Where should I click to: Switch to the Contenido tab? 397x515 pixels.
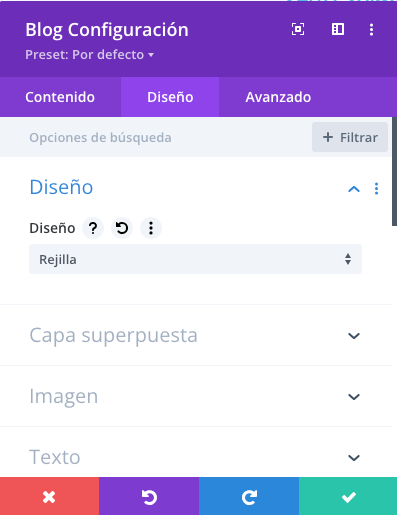[x=60, y=97]
